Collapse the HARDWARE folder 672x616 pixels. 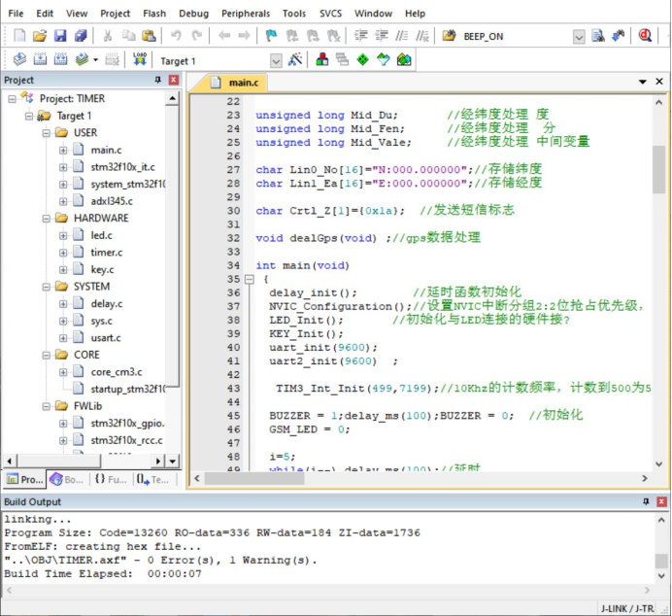tap(47, 219)
